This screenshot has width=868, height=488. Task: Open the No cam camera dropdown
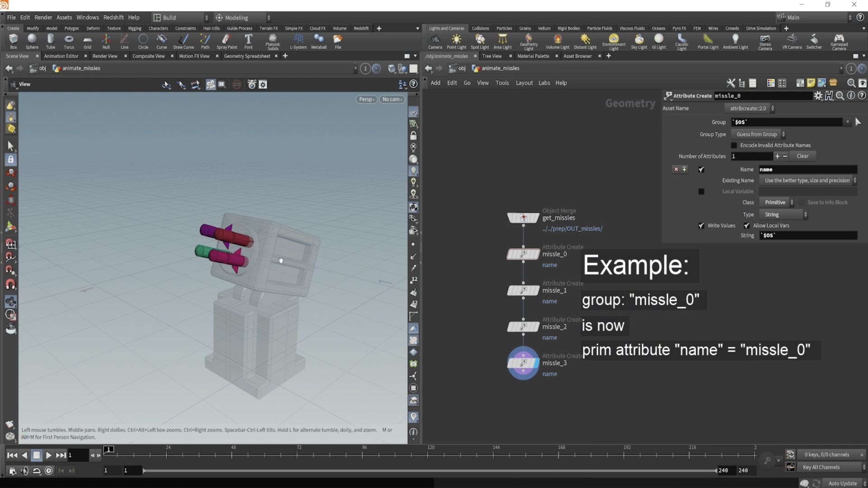click(392, 99)
